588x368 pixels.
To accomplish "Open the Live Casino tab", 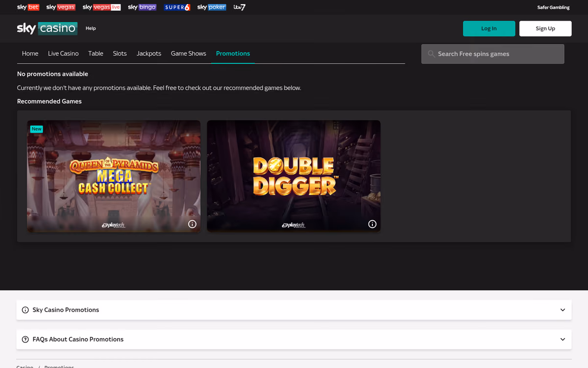I will click(x=63, y=53).
